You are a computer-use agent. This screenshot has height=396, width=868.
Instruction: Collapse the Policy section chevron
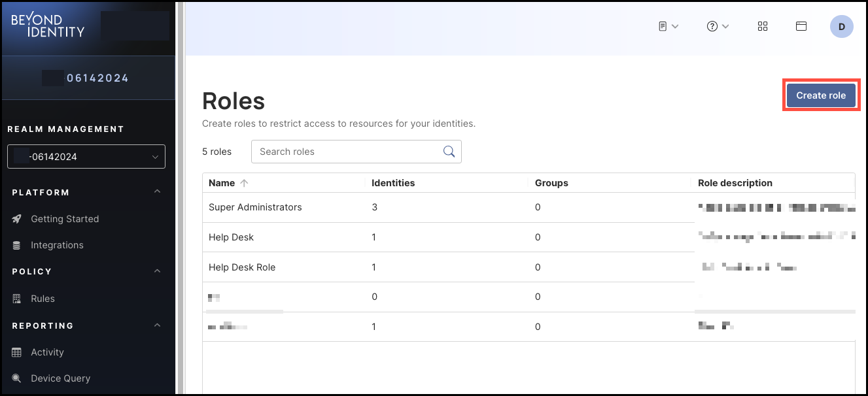pos(157,271)
